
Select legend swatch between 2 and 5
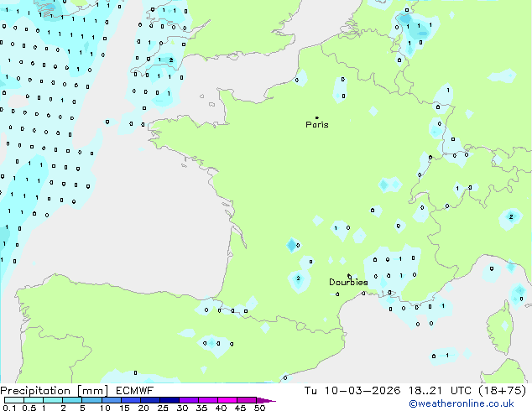tap(72, 400)
